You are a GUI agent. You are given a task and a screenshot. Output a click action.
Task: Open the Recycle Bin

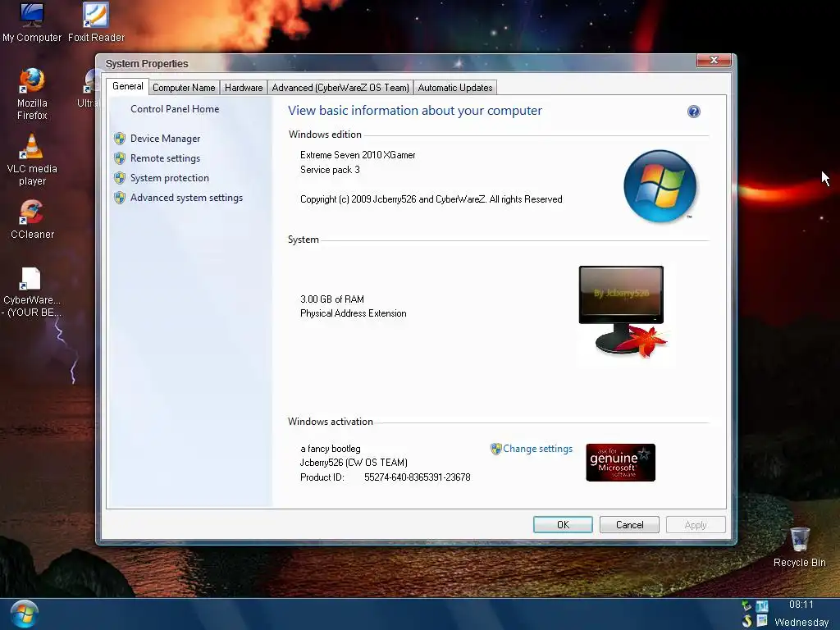pyautogui.click(x=799, y=547)
